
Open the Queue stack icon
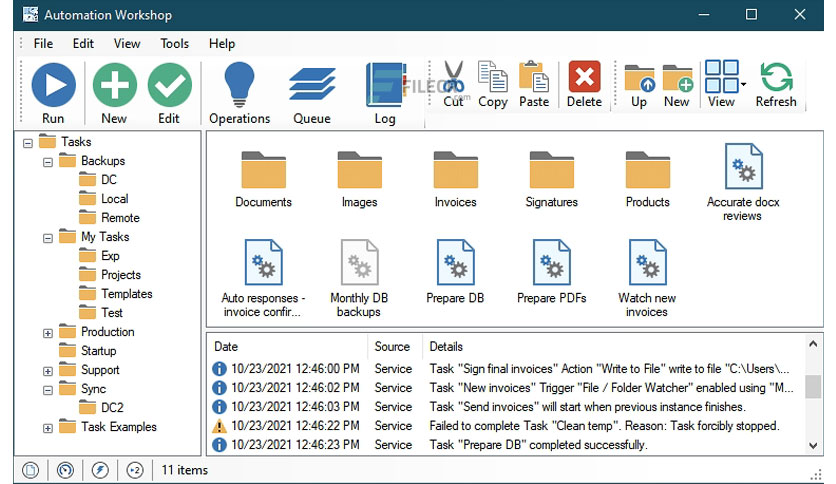(x=312, y=84)
